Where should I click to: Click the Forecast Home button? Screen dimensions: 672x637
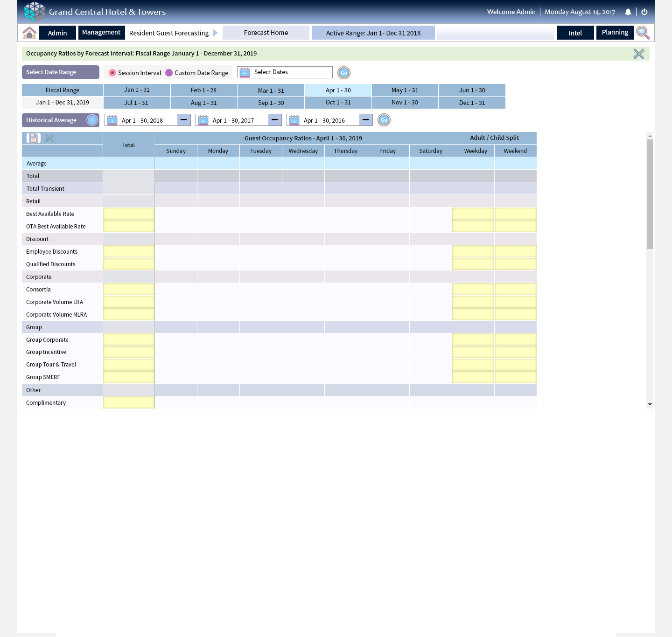point(266,33)
